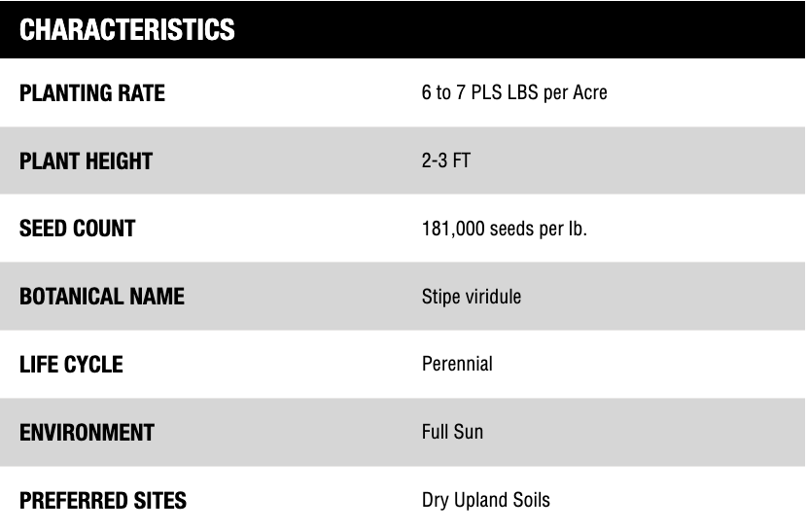
Task: Click the 'Full Sun' environment value
Action: pyautogui.click(x=452, y=432)
